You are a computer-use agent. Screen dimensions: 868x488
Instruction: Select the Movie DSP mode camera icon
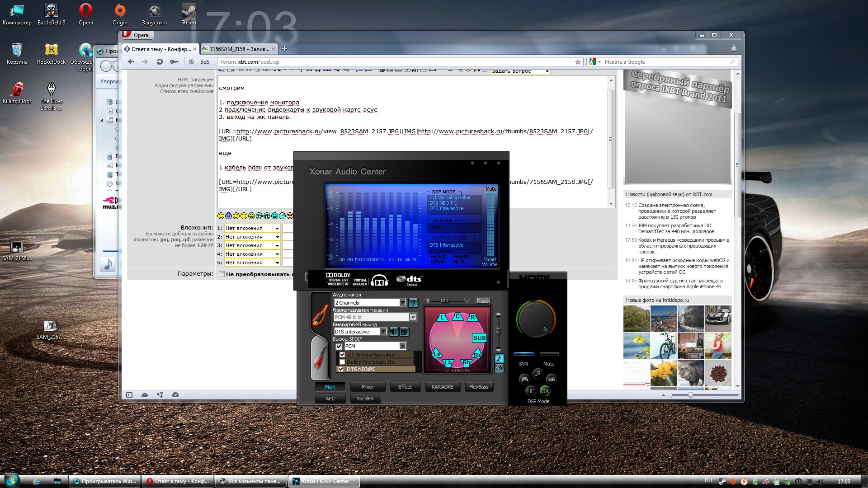pyautogui.click(x=551, y=379)
